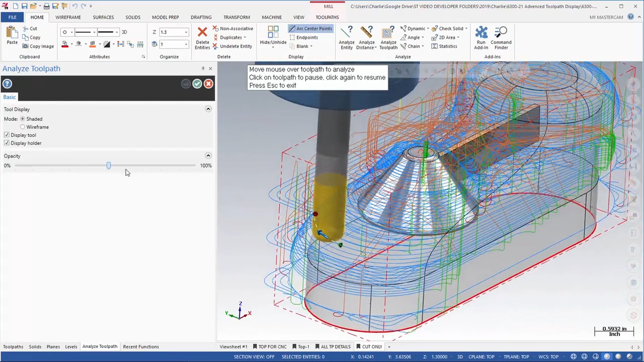This screenshot has height=362, width=644.
Task: Expand the Opacity section header
Action: coord(208,156)
